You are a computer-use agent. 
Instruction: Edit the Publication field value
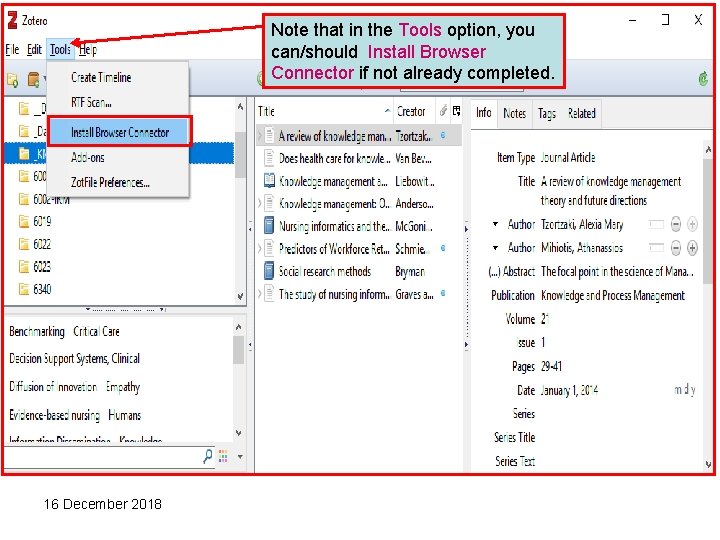[613, 295]
